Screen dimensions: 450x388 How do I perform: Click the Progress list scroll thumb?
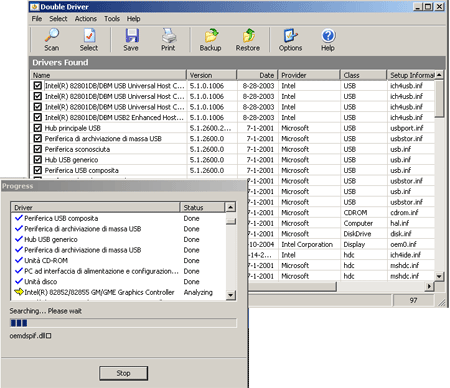(231, 221)
